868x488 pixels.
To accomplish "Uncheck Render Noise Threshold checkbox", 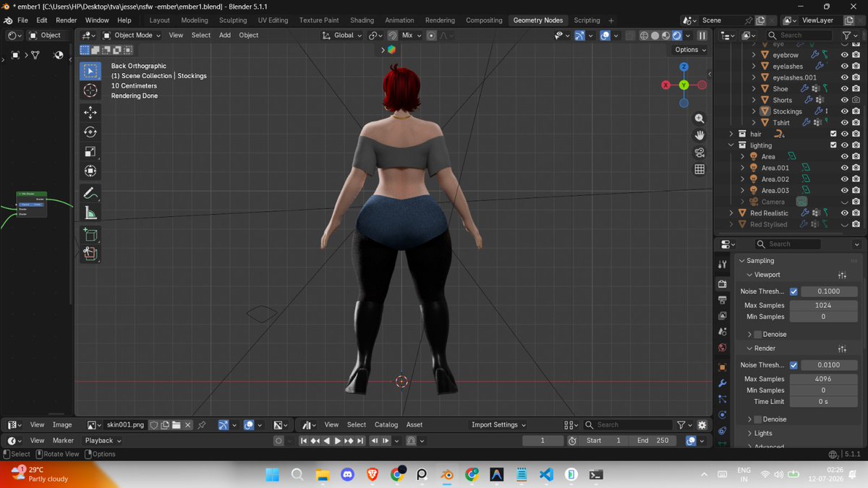I will (x=794, y=365).
